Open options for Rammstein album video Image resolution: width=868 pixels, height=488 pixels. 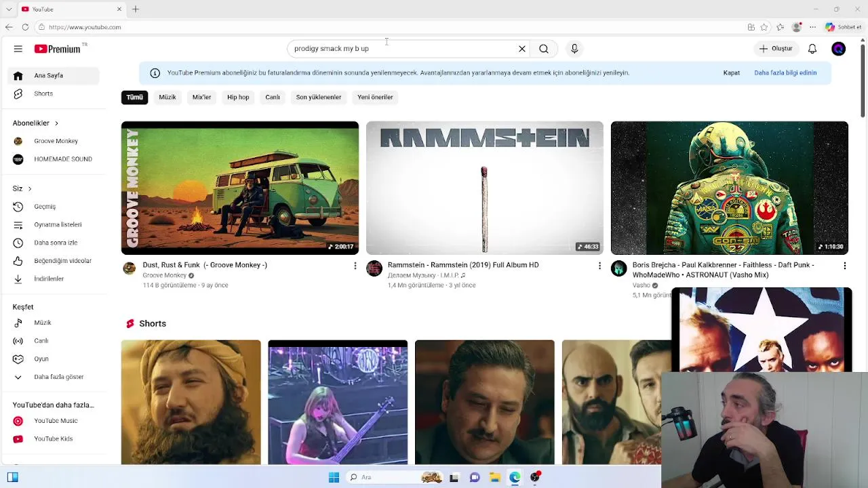[599, 266]
